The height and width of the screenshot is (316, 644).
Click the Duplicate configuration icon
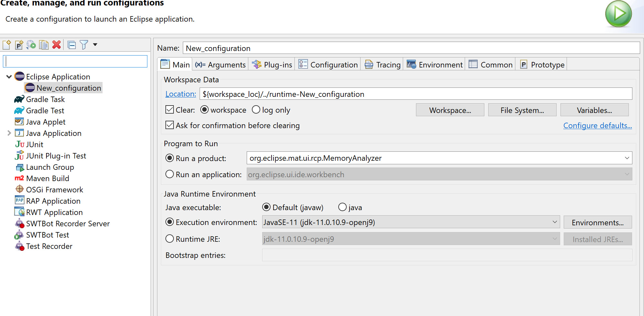click(x=44, y=45)
